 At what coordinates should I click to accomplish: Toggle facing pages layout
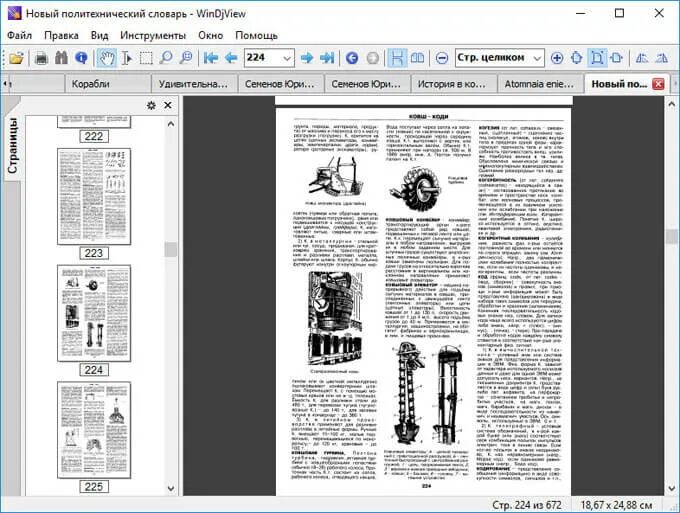coord(417,58)
